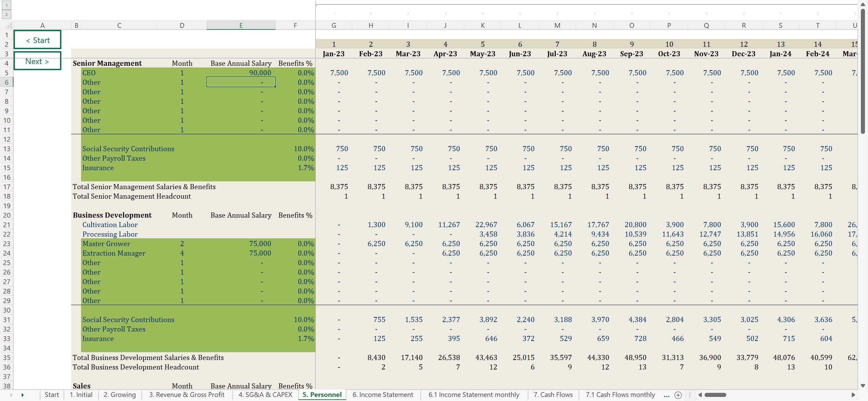Click the vertical scrollbar up arrow
The height and width of the screenshot is (401, 868).
(x=863, y=4)
